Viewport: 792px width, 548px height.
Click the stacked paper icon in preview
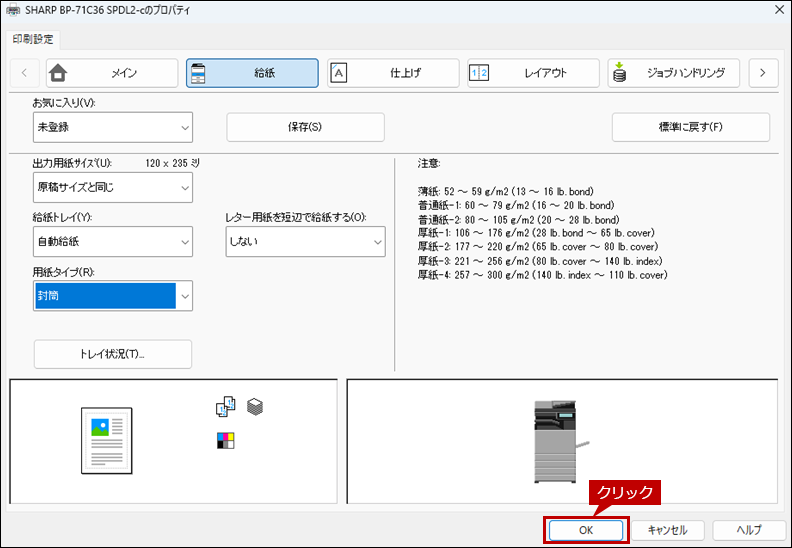click(255, 406)
